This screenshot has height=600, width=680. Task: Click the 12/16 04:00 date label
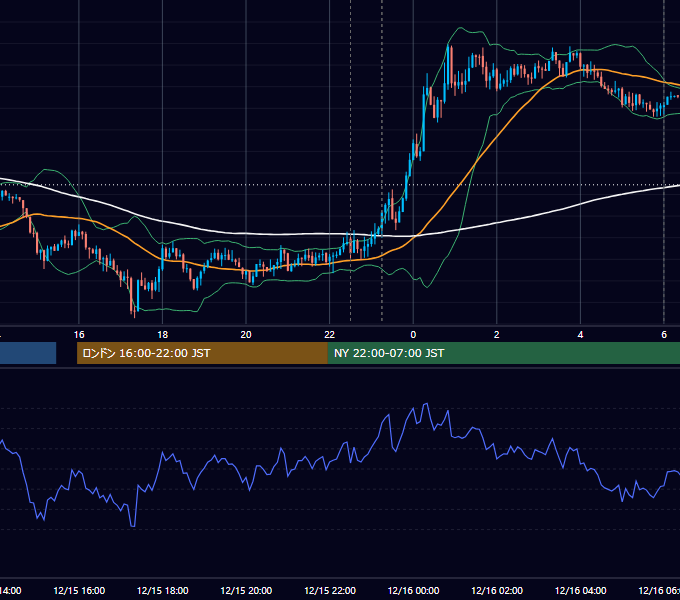[x=581, y=590]
